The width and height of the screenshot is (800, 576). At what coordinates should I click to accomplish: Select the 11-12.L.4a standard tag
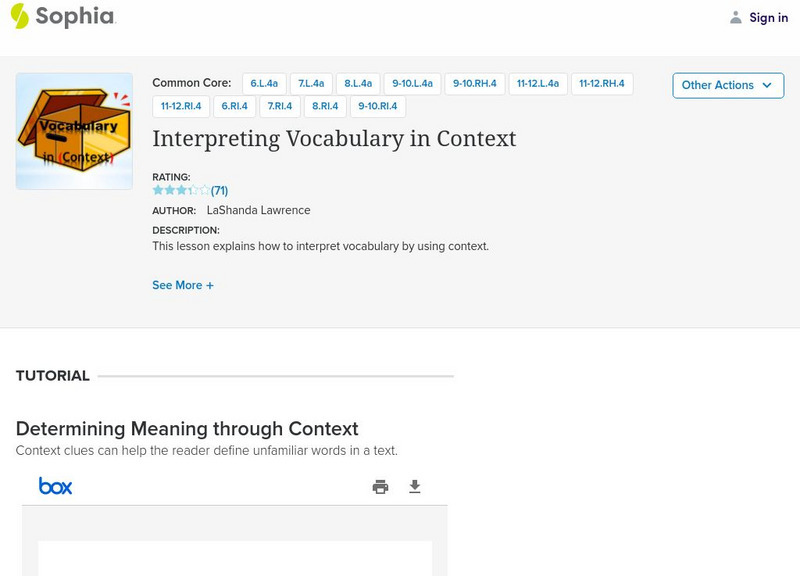pos(538,84)
